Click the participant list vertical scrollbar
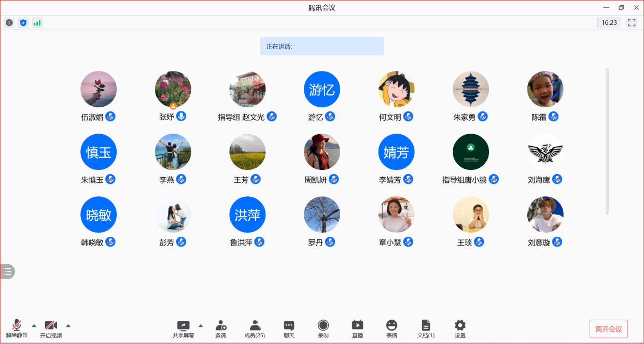This screenshot has width=644, height=344. 607,141
